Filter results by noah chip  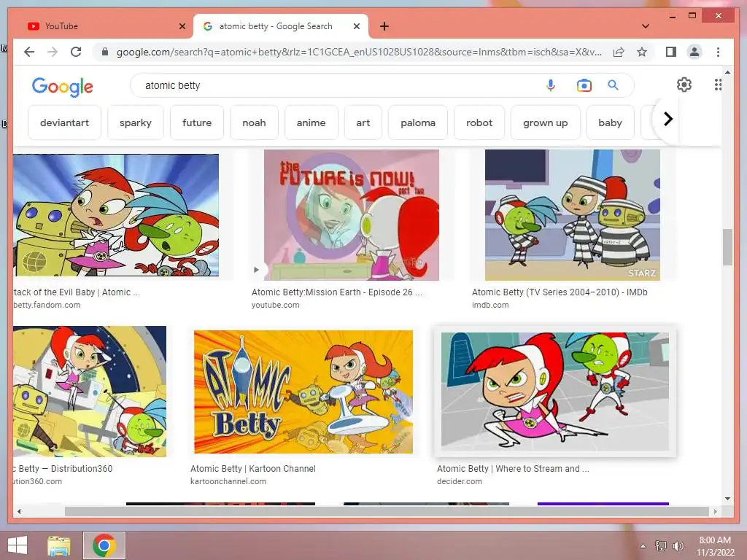click(254, 122)
